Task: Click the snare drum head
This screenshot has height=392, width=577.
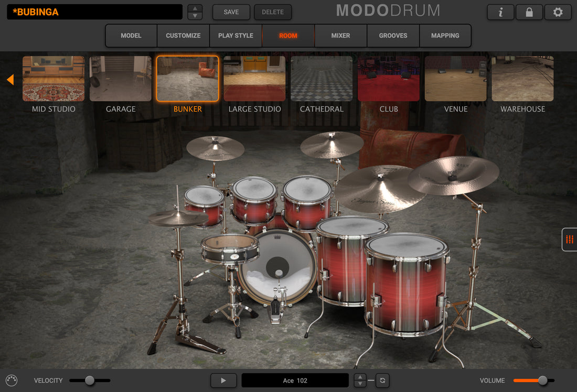Action: pos(229,242)
